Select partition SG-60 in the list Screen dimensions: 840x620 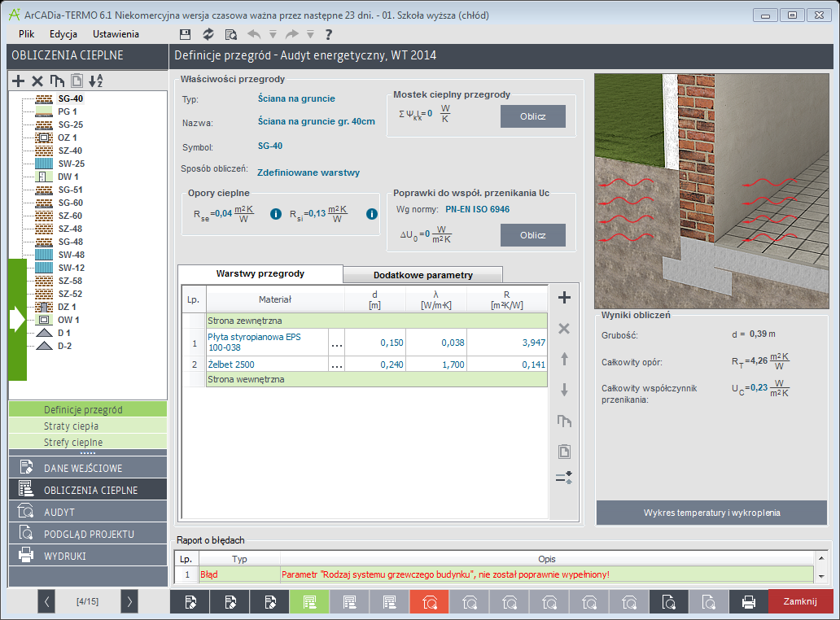pyautogui.click(x=71, y=203)
